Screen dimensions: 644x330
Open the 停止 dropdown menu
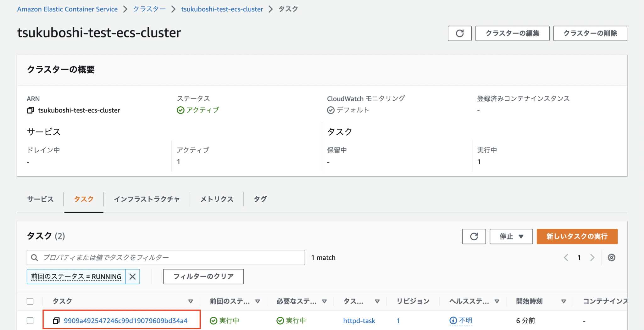[511, 236]
